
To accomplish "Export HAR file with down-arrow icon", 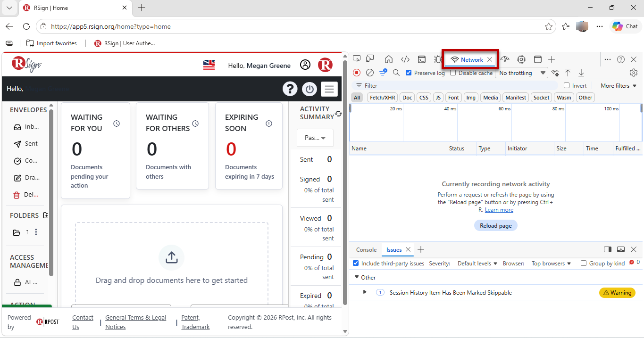I will [581, 73].
